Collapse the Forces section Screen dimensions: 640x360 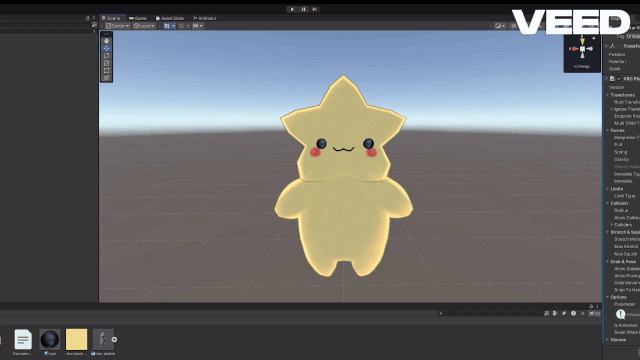tap(607, 130)
